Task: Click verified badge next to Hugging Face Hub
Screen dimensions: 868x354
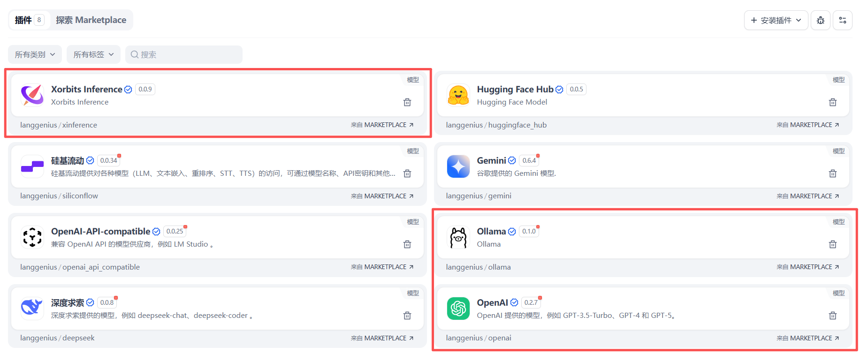Action: (559, 90)
